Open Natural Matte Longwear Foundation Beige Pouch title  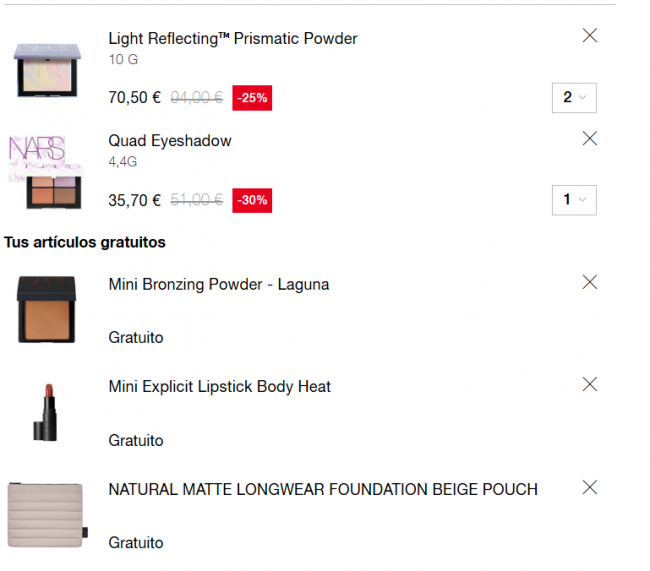[x=322, y=489]
